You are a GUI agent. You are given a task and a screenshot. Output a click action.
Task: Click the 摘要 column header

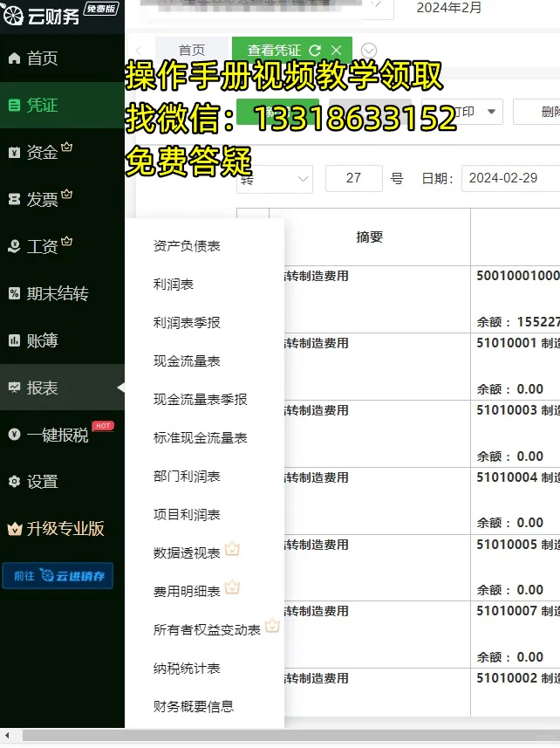click(370, 237)
